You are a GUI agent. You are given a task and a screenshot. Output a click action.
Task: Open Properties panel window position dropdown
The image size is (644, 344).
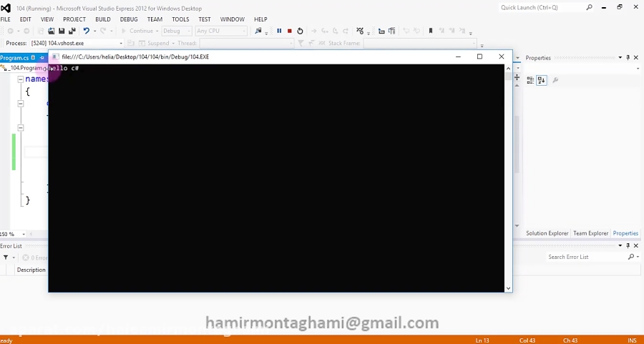click(620, 58)
